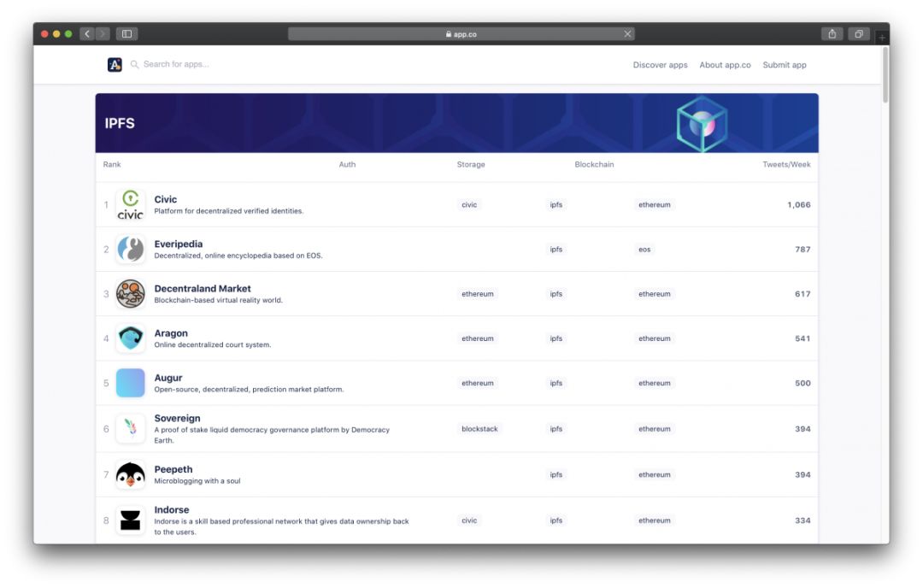Open the Everipedia title link
The height and width of the screenshot is (588, 923).
179,244
